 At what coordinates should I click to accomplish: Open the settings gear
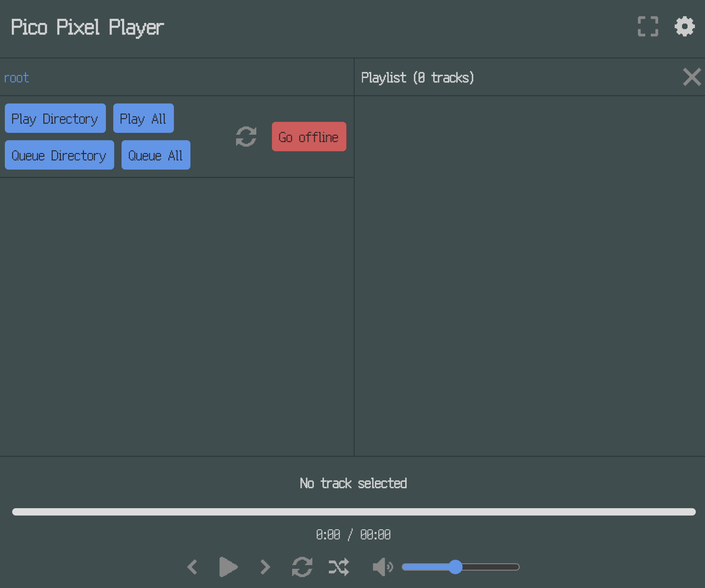(x=684, y=26)
